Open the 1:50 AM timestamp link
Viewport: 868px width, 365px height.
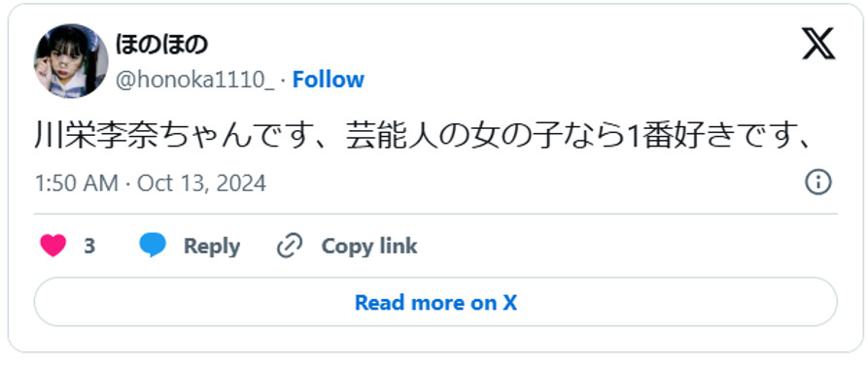tap(77, 183)
